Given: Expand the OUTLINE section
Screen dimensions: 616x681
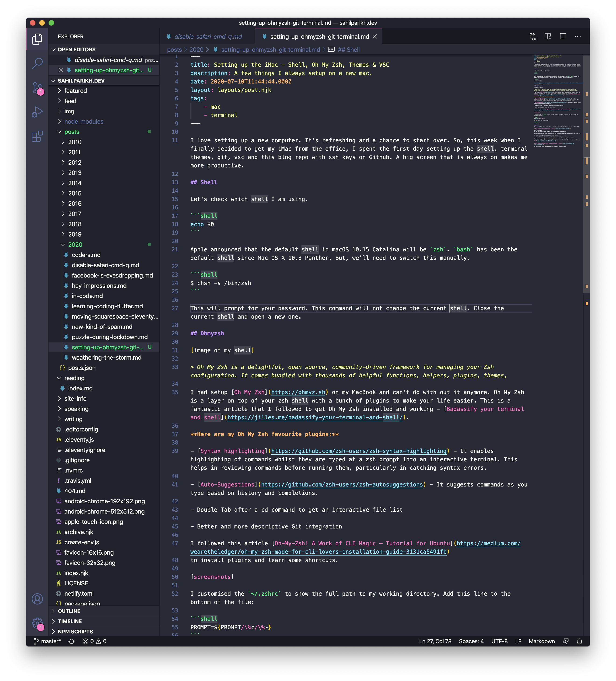Looking at the screenshot, I should [69, 611].
